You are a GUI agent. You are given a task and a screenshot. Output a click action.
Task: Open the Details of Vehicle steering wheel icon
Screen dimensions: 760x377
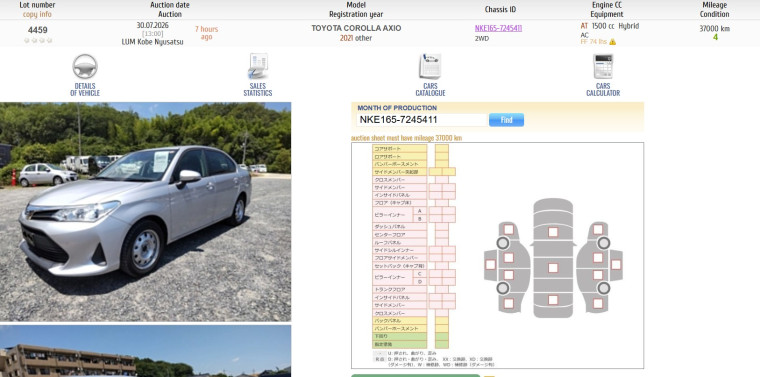pos(85,66)
